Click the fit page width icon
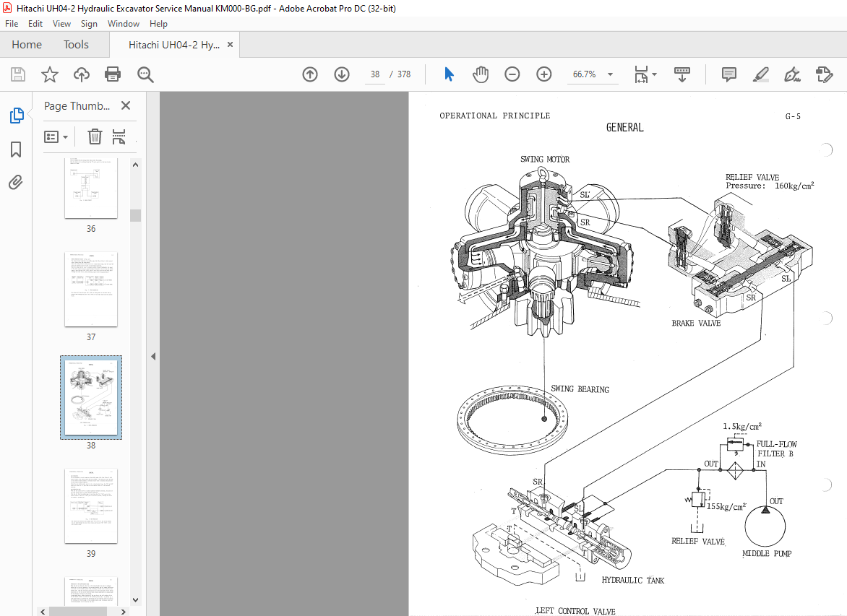This screenshot has width=847, height=616. pos(640,74)
